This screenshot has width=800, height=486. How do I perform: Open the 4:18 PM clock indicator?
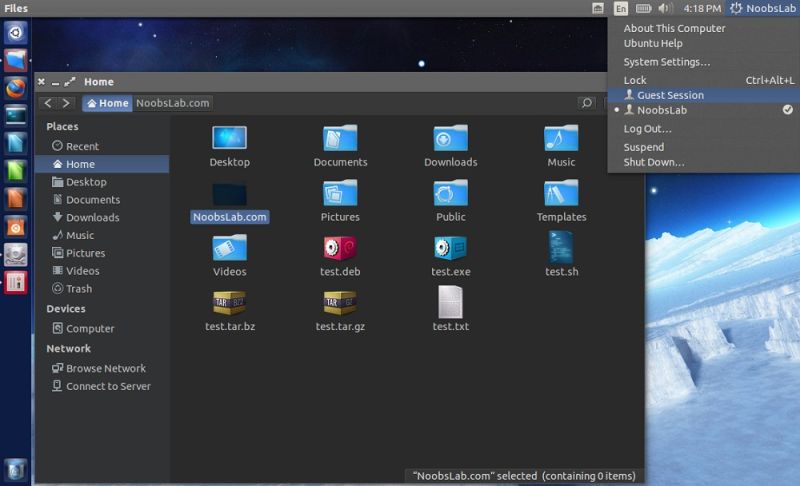(x=702, y=8)
